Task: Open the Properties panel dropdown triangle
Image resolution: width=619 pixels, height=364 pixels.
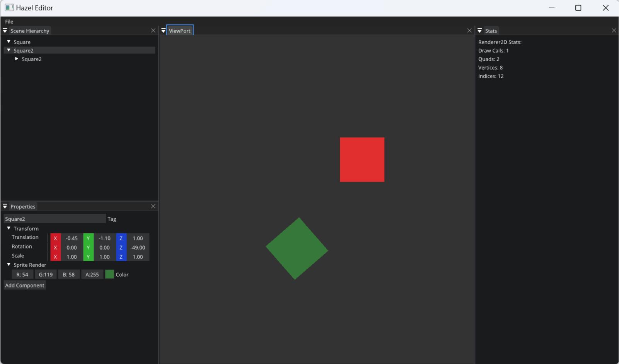Action: pos(5,206)
